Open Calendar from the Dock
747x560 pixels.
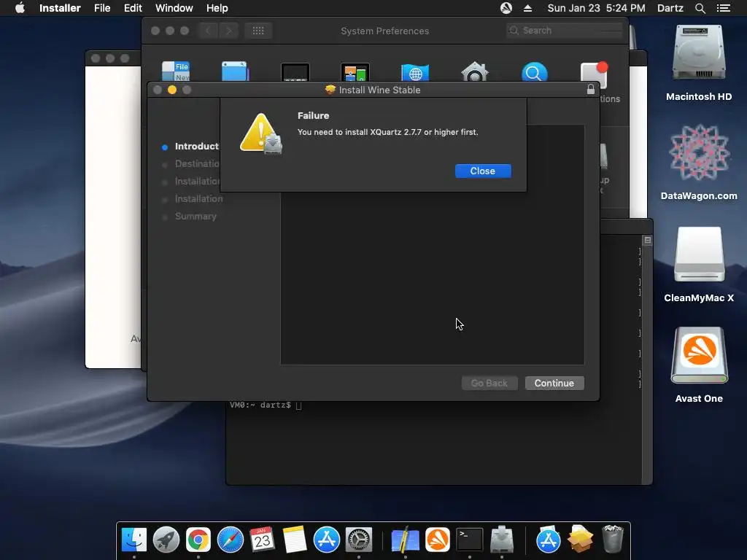(262, 540)
